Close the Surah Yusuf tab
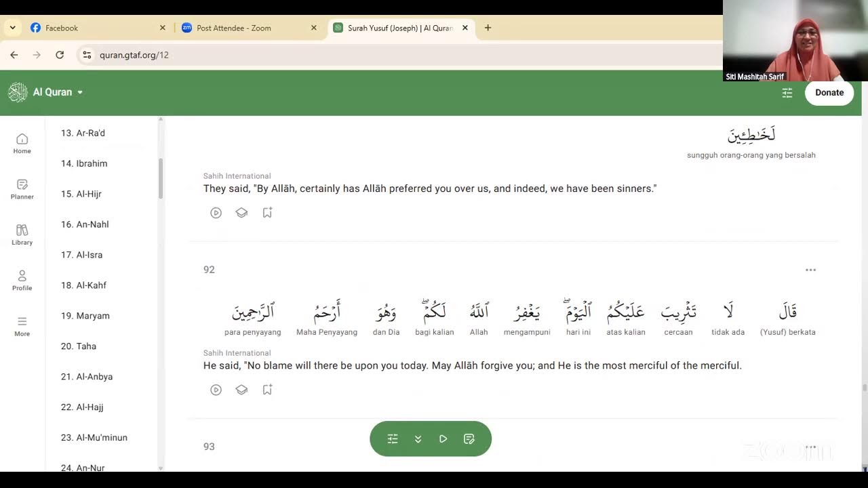868x488 pixels. coord(465,28)
